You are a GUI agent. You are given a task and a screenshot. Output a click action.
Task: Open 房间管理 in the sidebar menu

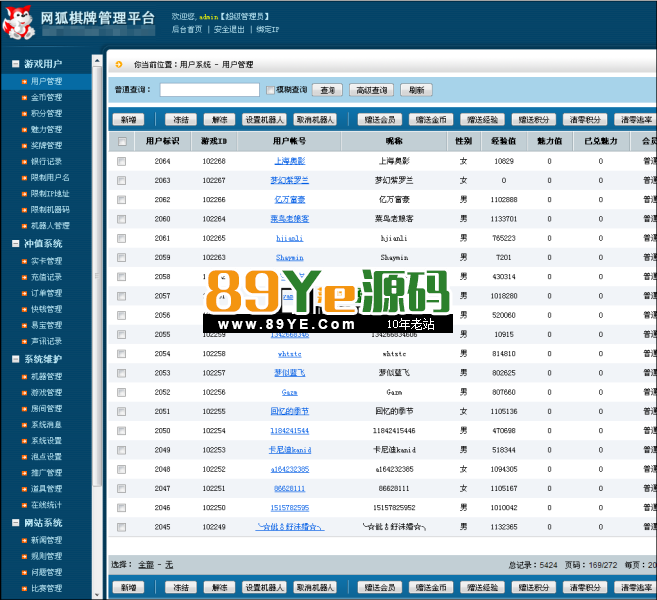click(x=46, y=409)
